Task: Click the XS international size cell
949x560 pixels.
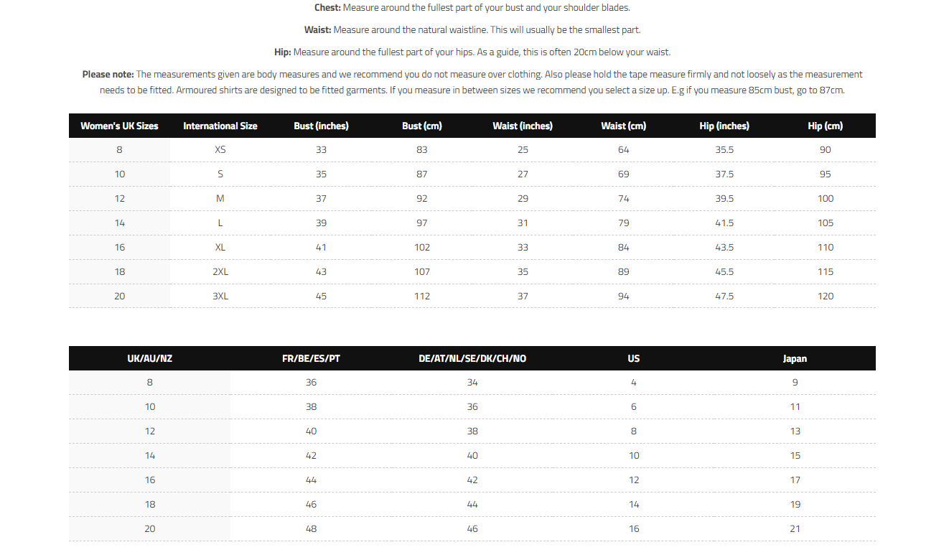Action: click(x=220, y=150)
